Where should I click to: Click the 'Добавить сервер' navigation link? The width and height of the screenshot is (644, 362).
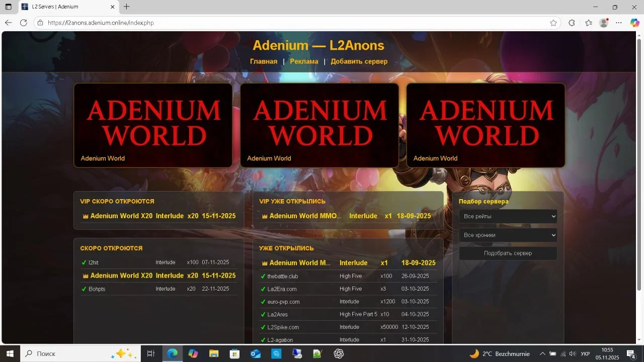359,61
